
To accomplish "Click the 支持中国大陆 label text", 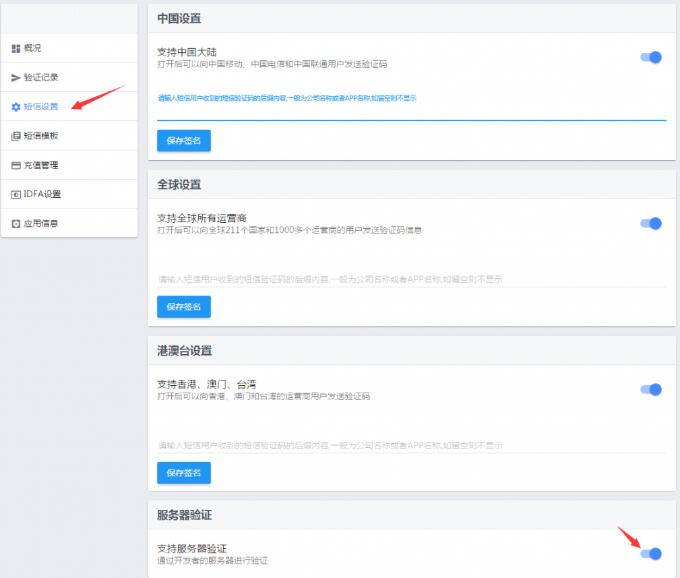I will pos(187,52).
